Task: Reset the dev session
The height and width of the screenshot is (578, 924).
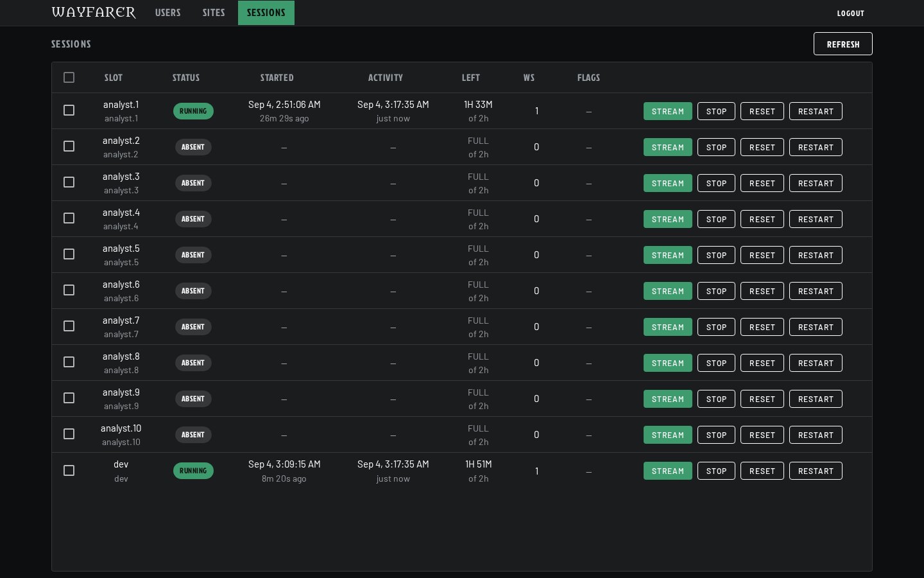Action: (x=762, y=471)
